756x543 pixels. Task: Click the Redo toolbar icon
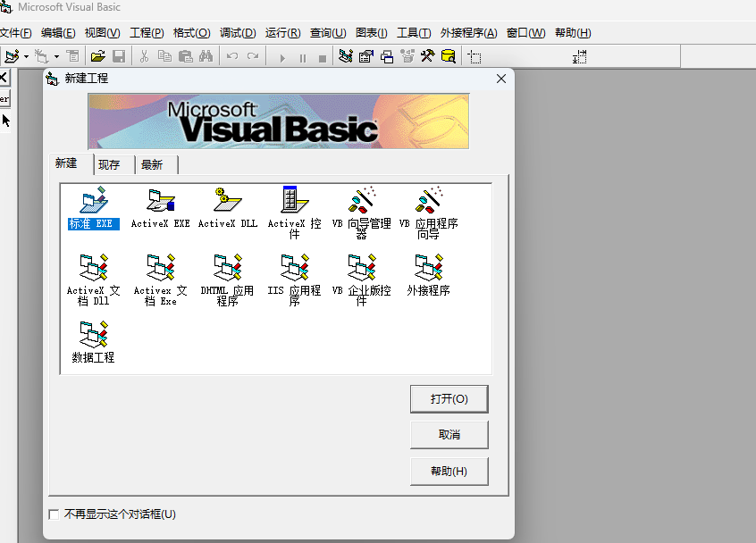(253, 57)
